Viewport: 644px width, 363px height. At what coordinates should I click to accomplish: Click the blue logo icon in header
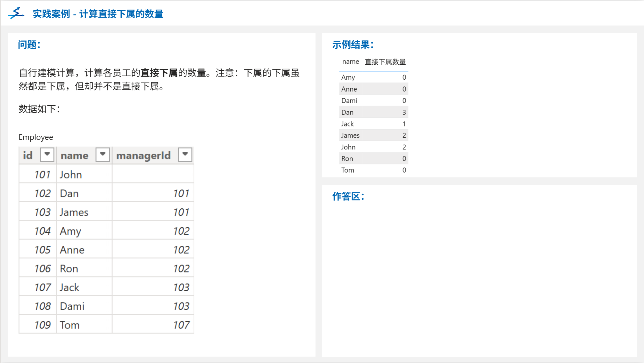16,13
